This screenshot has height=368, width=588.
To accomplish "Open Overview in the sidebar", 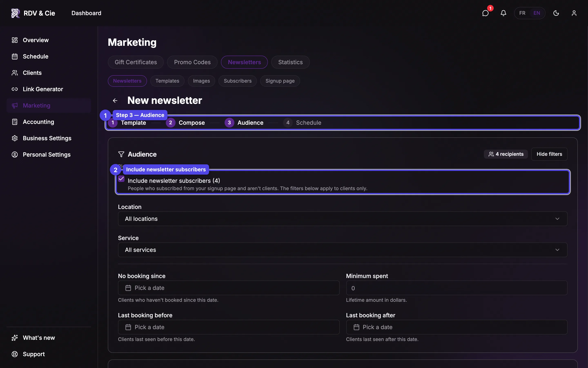I will 49,40.
